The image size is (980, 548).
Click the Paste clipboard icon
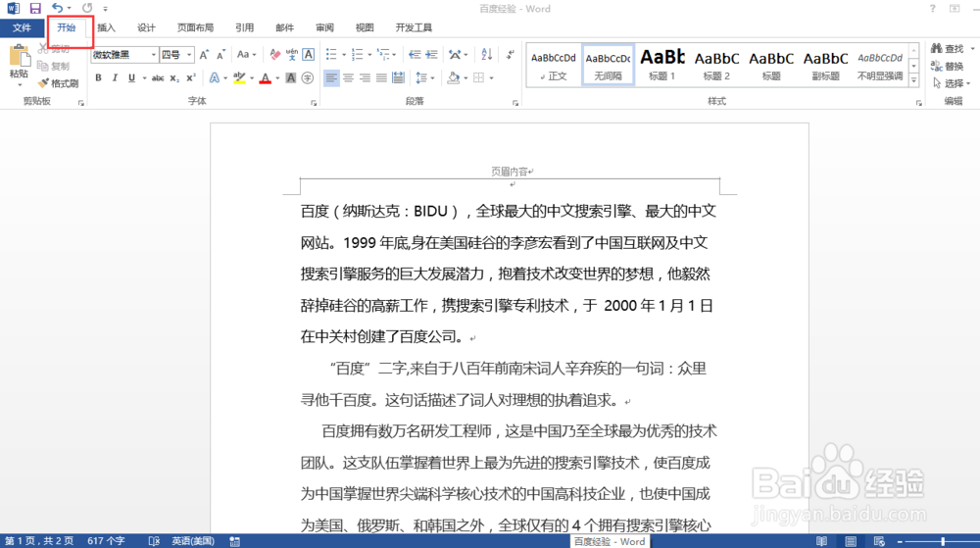coord(19,57)
